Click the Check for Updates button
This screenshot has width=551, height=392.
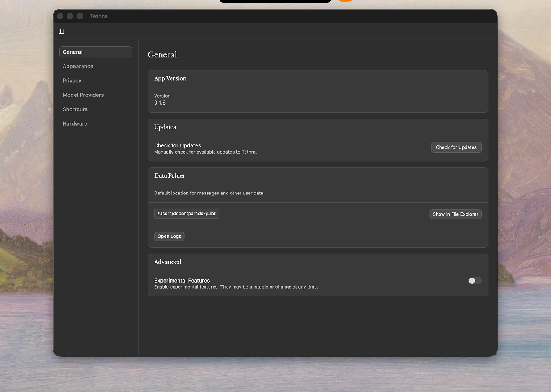[x=456, y=147]
